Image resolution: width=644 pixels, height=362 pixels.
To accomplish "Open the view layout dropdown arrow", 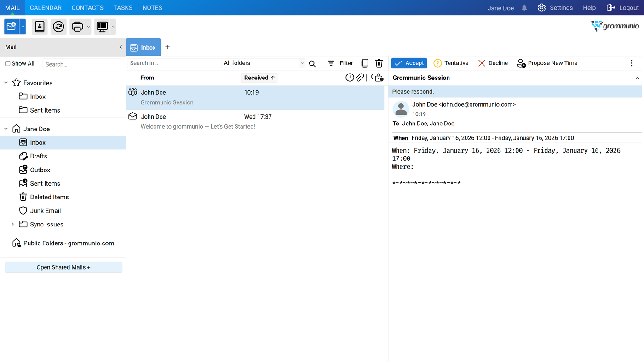I will [x=113, y=27].
